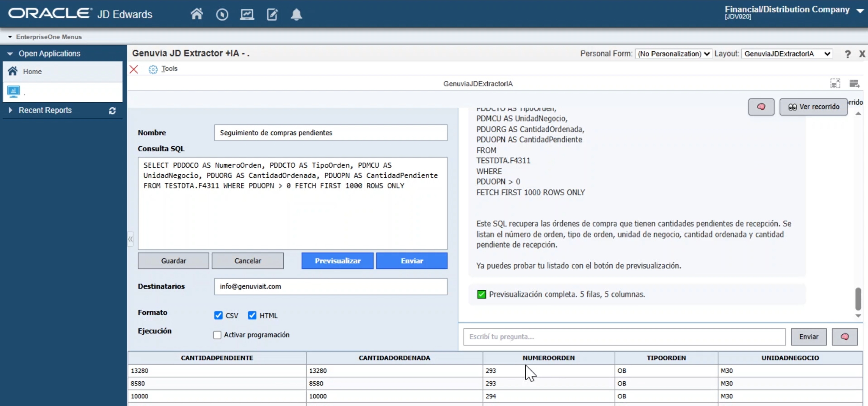Focus the Nombre input field
The height and width of the screenshot is (406, 868).
pos(331,133)
